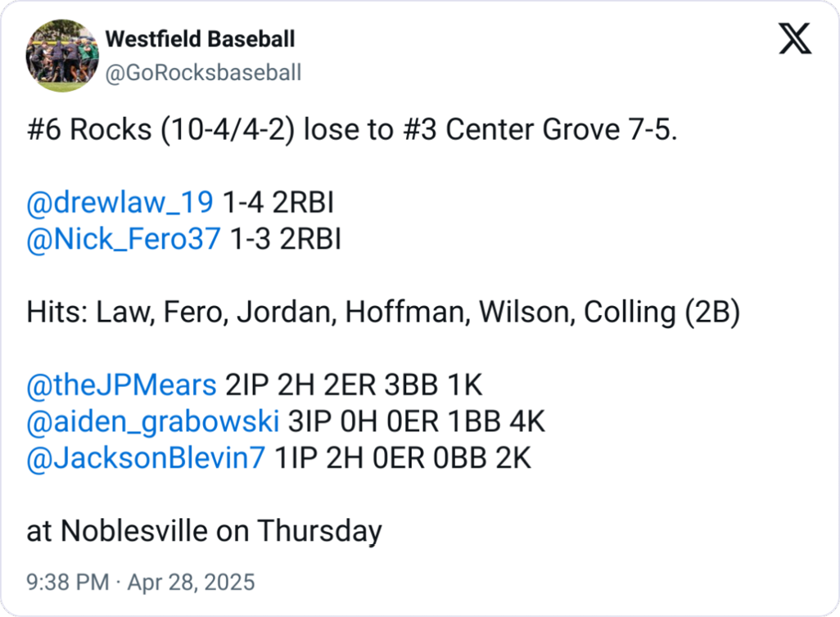Click the "at Noblesville on Thursday" text
This screenshot has width=840, height=617.
click(204, 531)
